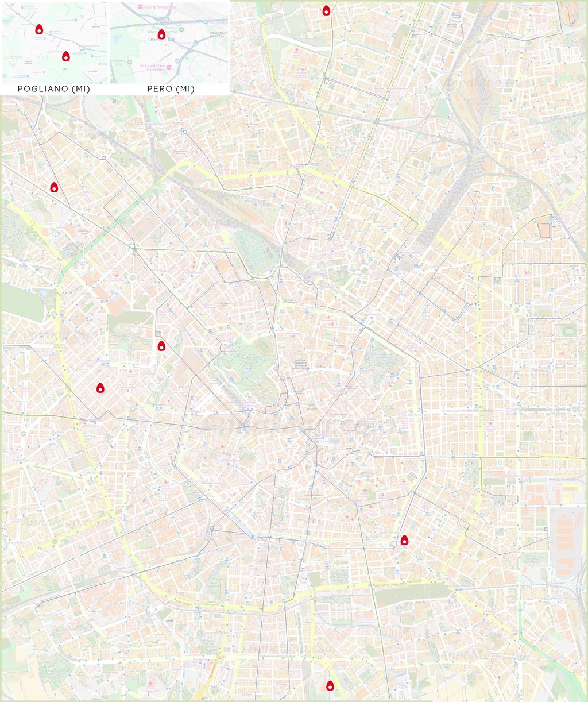Select the lower red pin in Pogliano inset

tap(65, 56)
